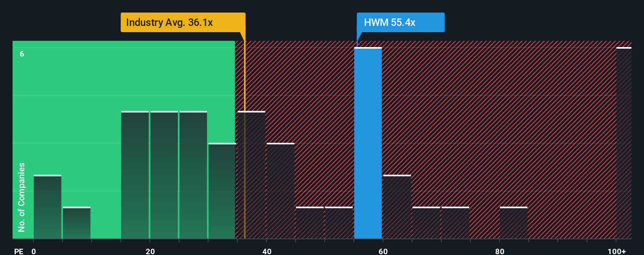Click the HWM 55.4x label
This screenshot has width=644, height=255.
[401, 22]
